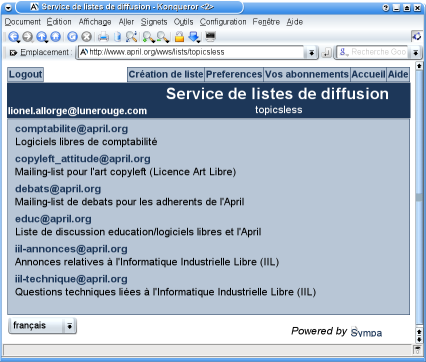Viewport: 426px width, 362px height.
Task: Click the Sympa logo link
Action: coord(366,332)
